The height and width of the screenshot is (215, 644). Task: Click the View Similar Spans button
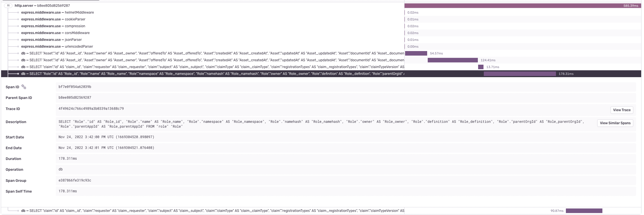click(615, 123)
